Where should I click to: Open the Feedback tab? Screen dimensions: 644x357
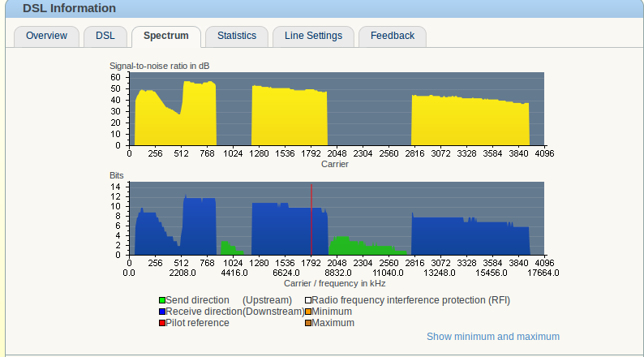tap(393, 37)
